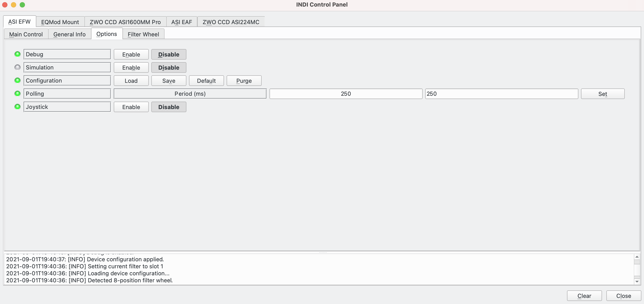
Task: Purge the saved configuration
Action: [244, 80]
